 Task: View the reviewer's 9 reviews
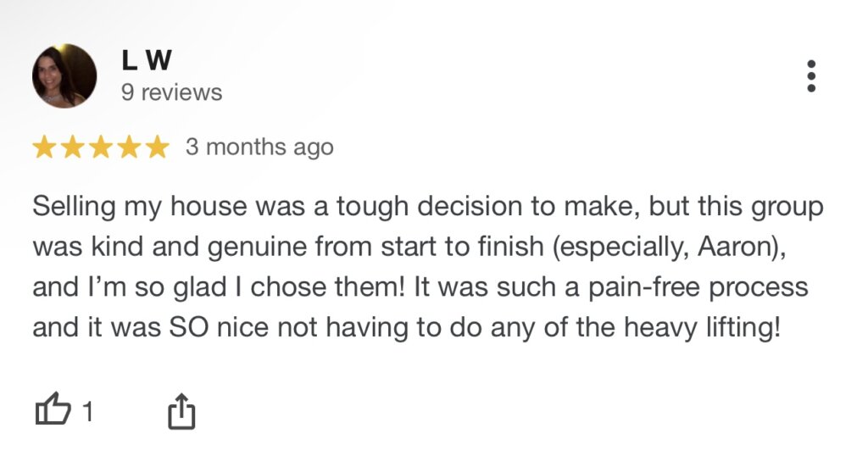point(171,92)
